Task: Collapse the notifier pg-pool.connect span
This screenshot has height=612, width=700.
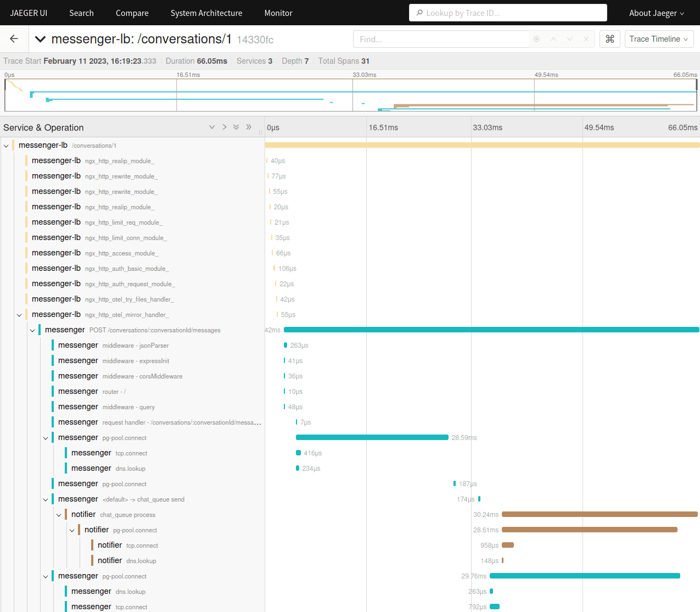Action: 72,530
